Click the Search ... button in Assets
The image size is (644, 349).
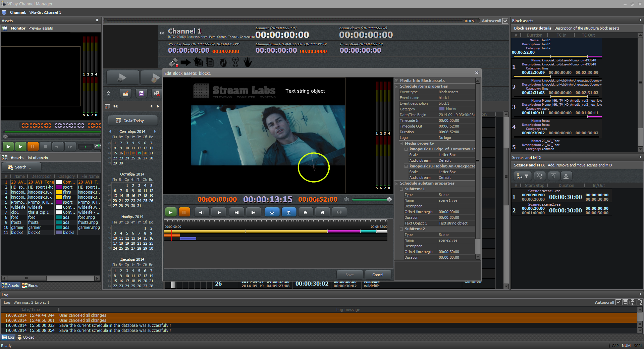click(x=21, y=167)
